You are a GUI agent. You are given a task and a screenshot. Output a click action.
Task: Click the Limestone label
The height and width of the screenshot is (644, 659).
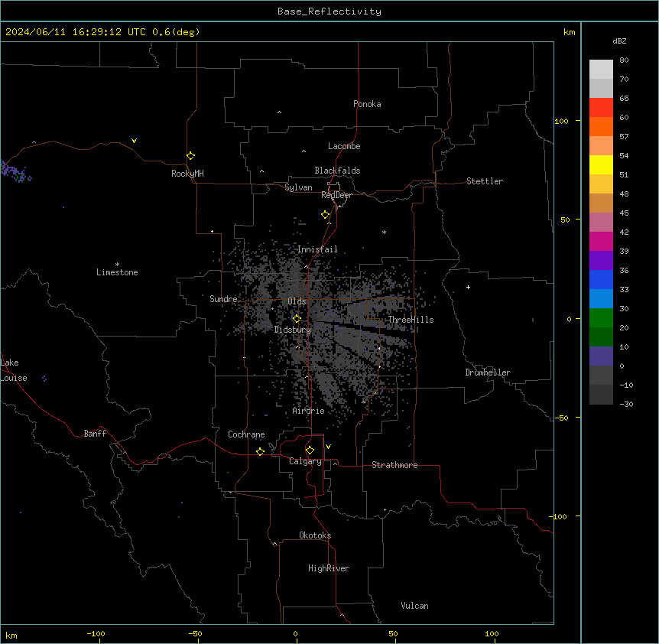tap(117, 272)
